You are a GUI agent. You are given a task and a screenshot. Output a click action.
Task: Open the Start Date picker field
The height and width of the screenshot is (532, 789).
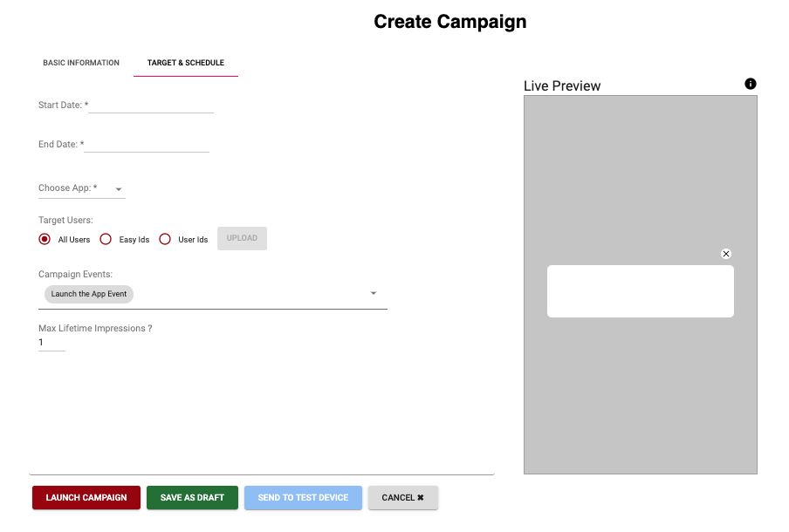pyautogui.click(x=150, y=105)
